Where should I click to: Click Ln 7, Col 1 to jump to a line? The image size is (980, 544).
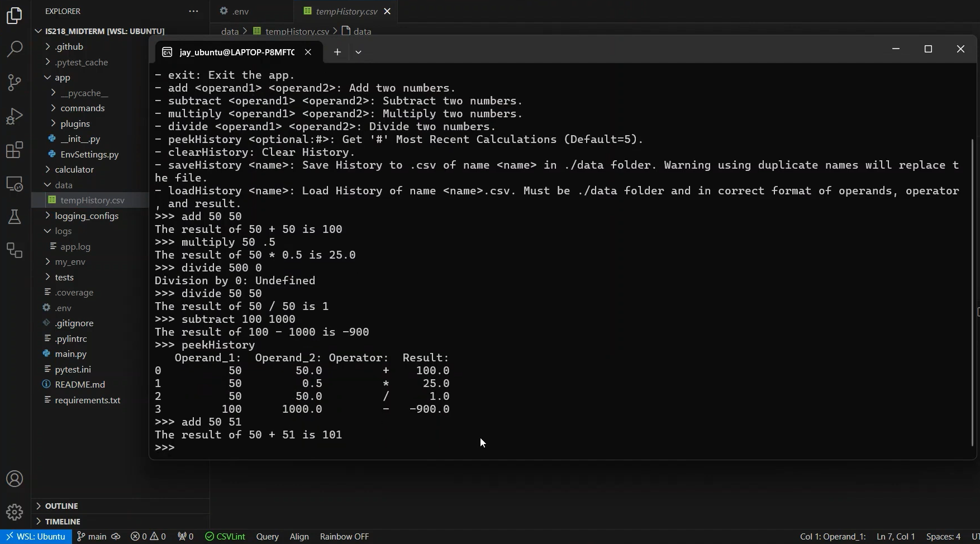(x=896, y=536)
